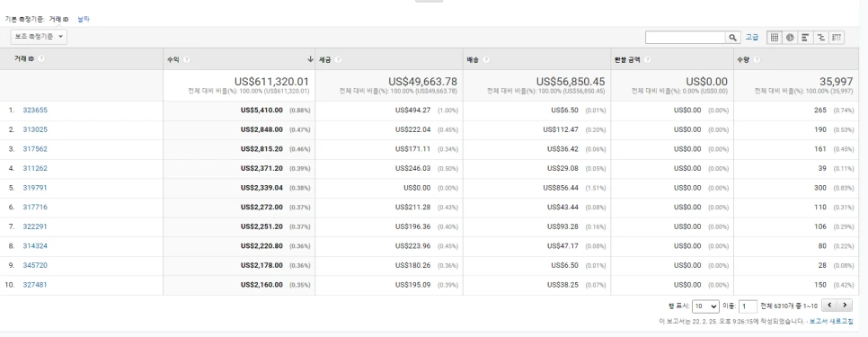
Task: Open transaction 313025
Action: click(x=35, y=129)
